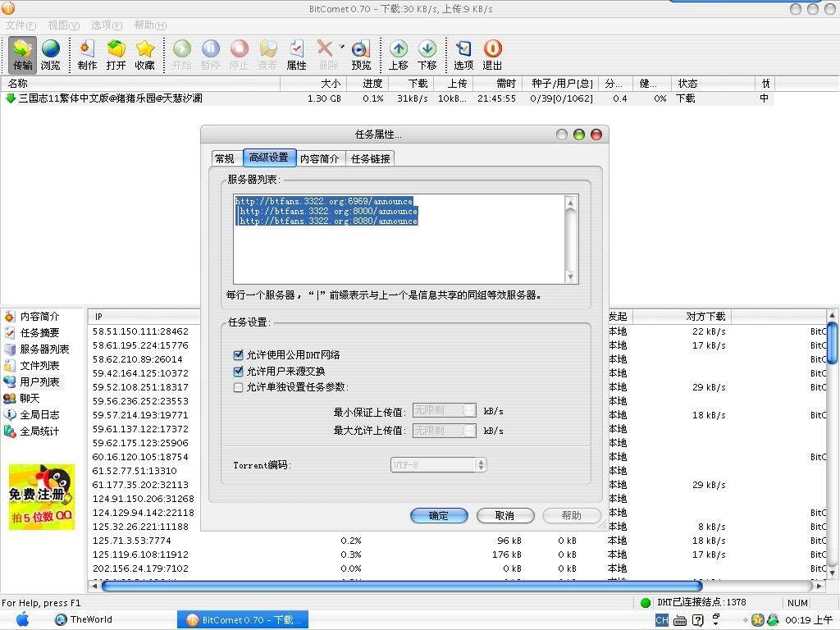Screen dimensions: 840x630
Task: Click the 制作 make torrent icon
Action: pyautogui.click(x=87, y=55)
